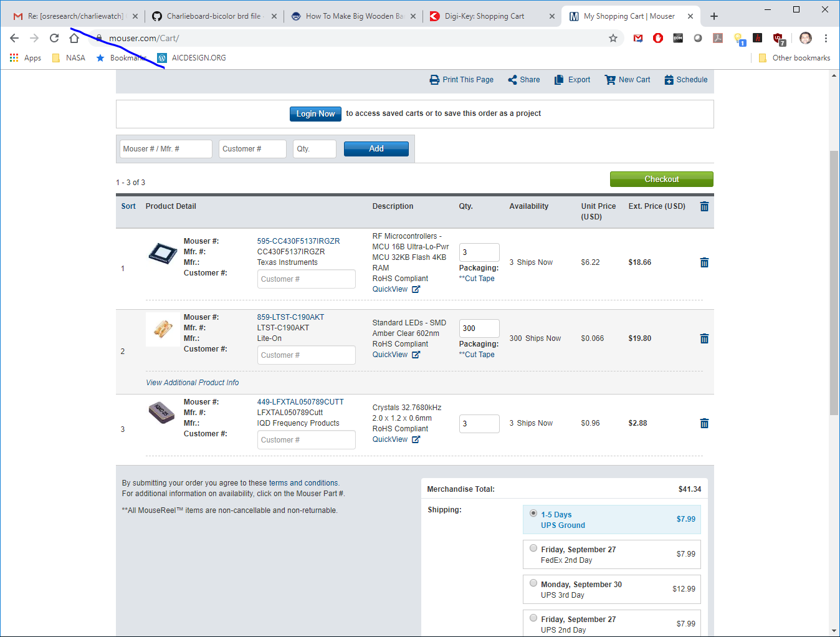Open the Chrome three-dot menu
This screenshot has width=840, height=637.
[x=826, y=38]
